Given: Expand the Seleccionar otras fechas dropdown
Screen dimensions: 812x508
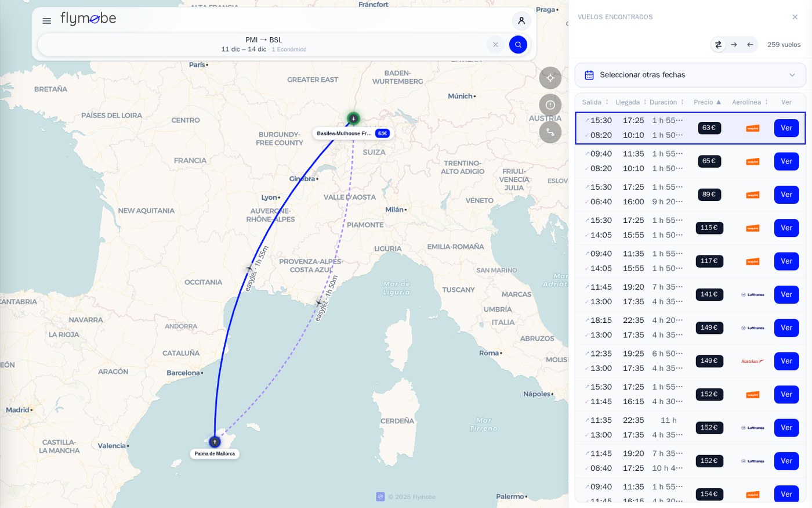Looking at the screenshot, I should 690,75.
